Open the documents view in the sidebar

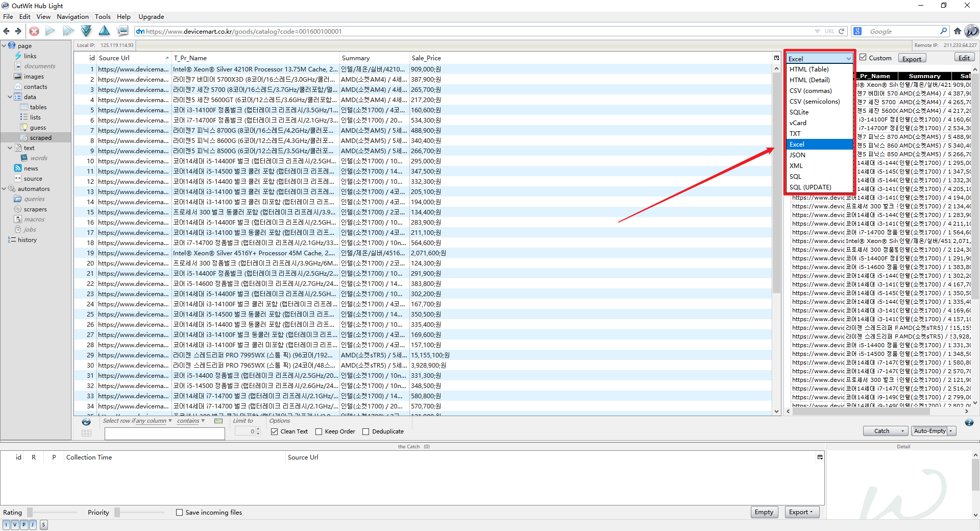(x=39, y=66)
